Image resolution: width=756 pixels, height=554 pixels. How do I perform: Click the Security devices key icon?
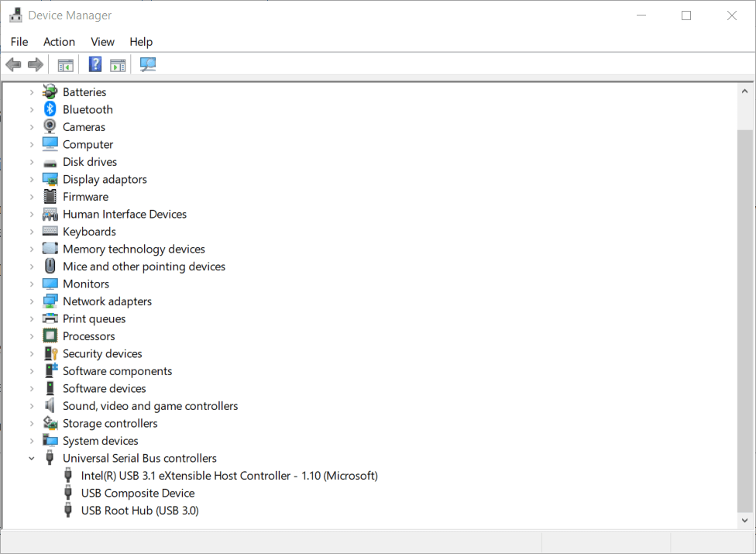[x=50, y=353]
